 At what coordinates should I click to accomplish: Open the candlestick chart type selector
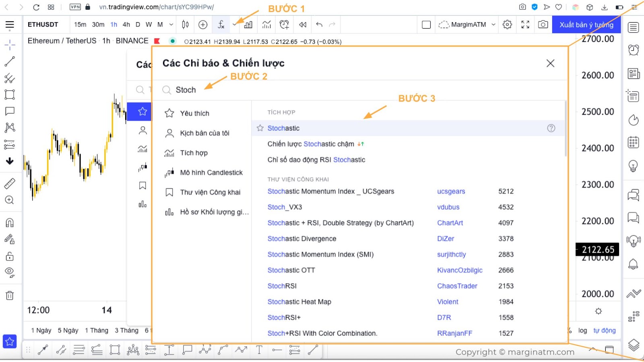click(185, 25)
